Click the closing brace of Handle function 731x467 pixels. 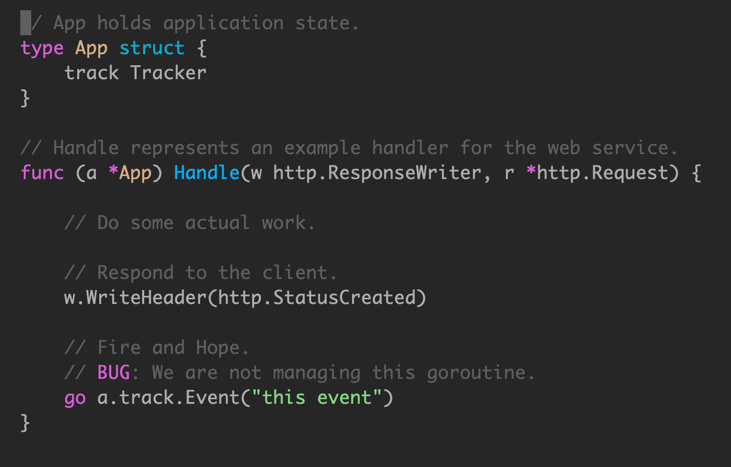tap(25, 423)
